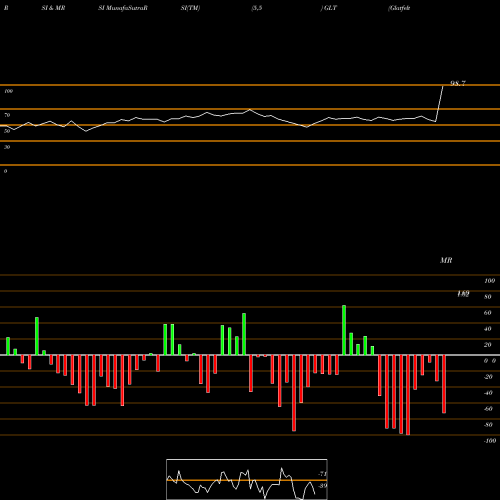This screenshot has height=500, width=500.
Task: Click the tallest green MR bar
Action: point(344,330)
